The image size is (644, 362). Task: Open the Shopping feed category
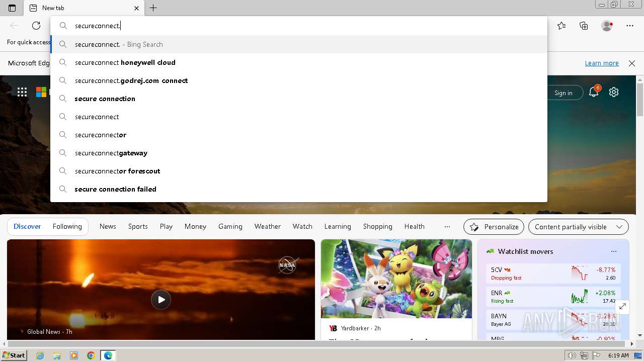click(378, 227)
